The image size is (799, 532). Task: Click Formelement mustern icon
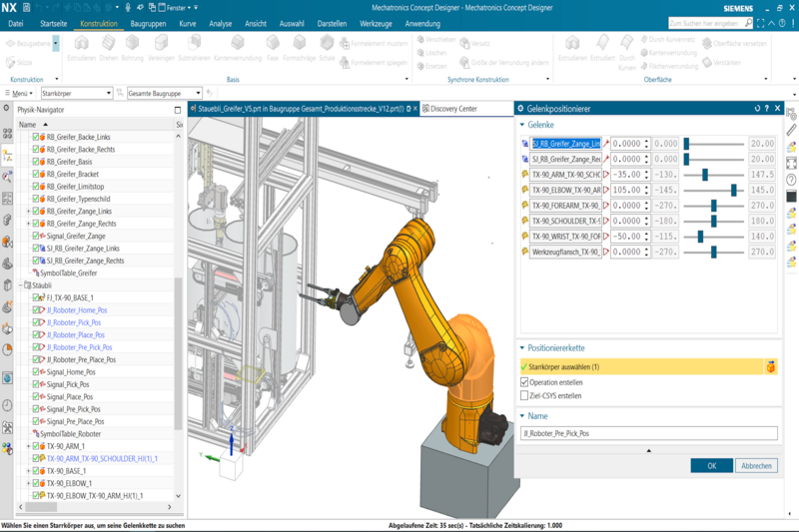[345, 44]
